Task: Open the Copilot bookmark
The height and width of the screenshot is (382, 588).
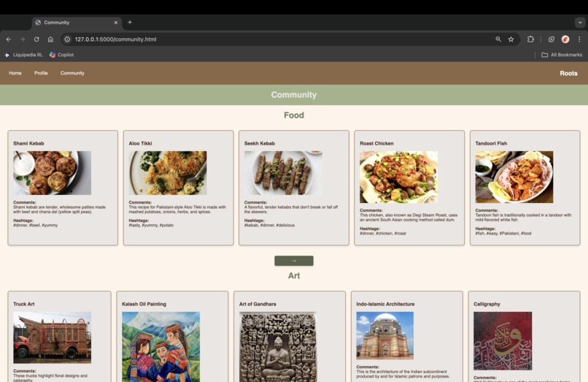Action: (62, 55)
